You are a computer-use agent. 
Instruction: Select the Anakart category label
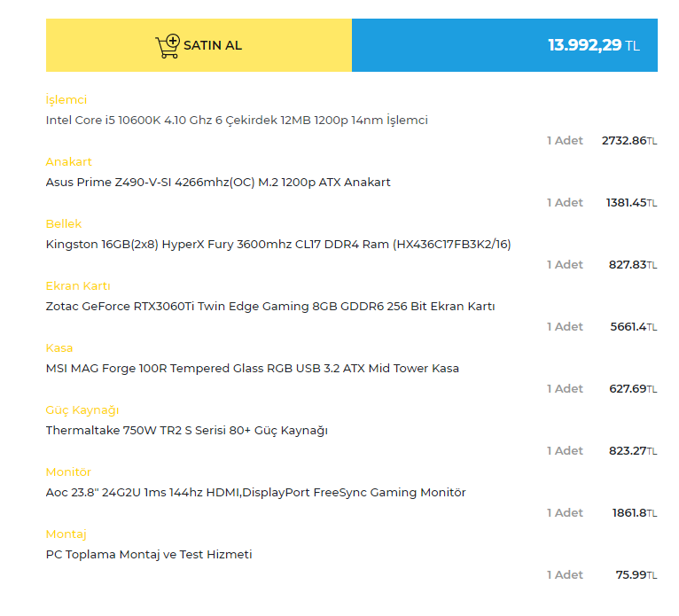(69, 162)
